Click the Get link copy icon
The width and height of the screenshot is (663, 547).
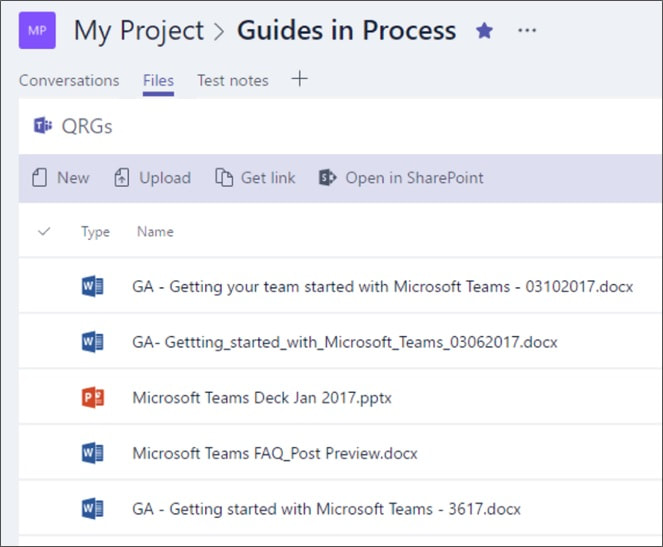[224, 178]
